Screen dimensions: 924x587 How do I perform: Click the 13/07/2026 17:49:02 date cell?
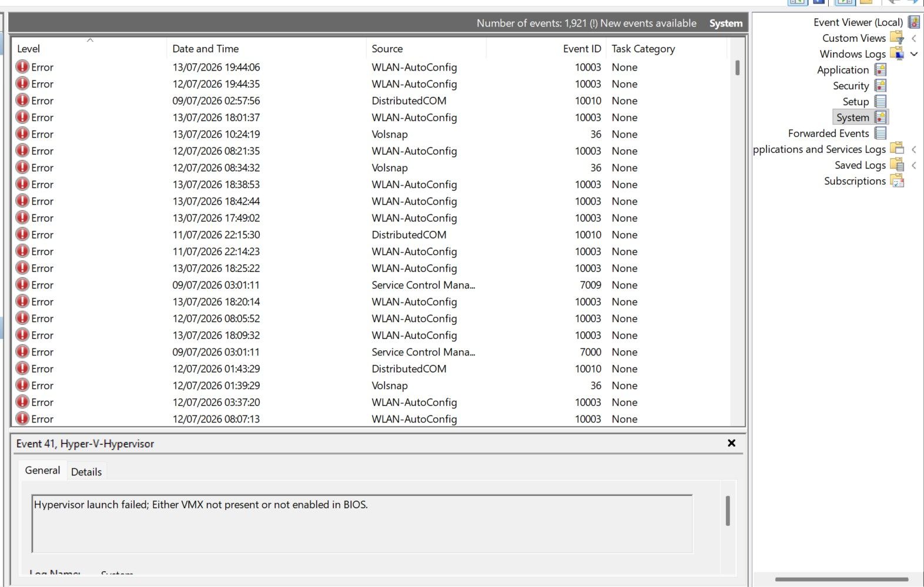click(216, 218)
